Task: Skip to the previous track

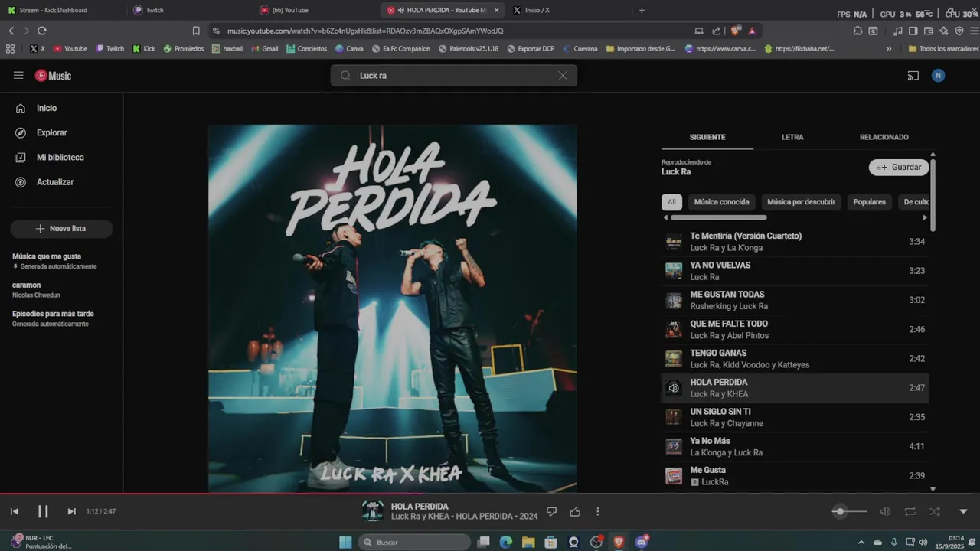Action: 14,511
